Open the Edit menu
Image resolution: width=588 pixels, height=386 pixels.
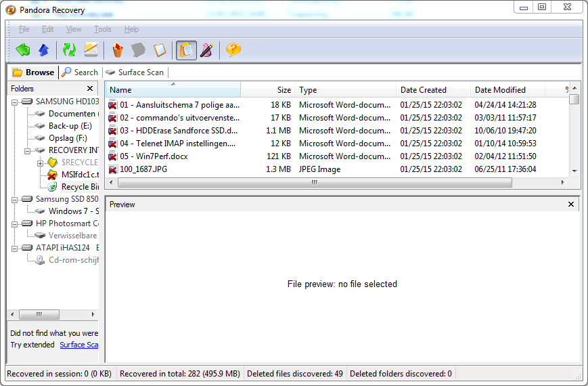(47, 29)
